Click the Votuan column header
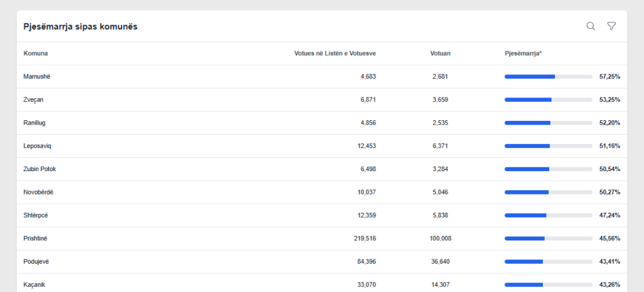Screen dimensions: 644x292 pyautogui.click(x=440, y=53)
